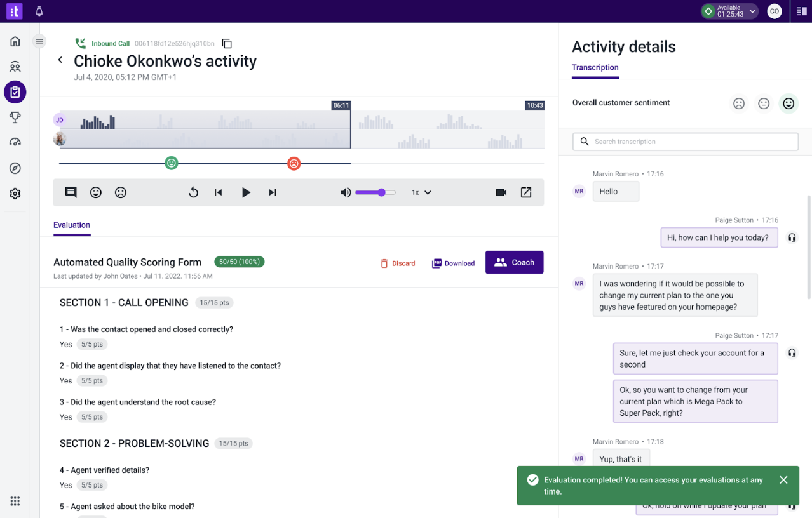
Task: Click 'Hi, how can I help you today?' message
Action: point(718,237)
